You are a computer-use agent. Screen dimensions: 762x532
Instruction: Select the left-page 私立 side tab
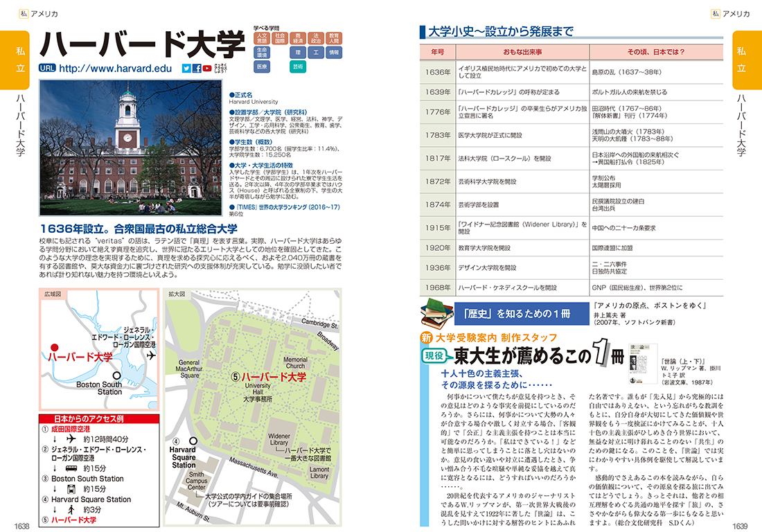pos(15,60)
